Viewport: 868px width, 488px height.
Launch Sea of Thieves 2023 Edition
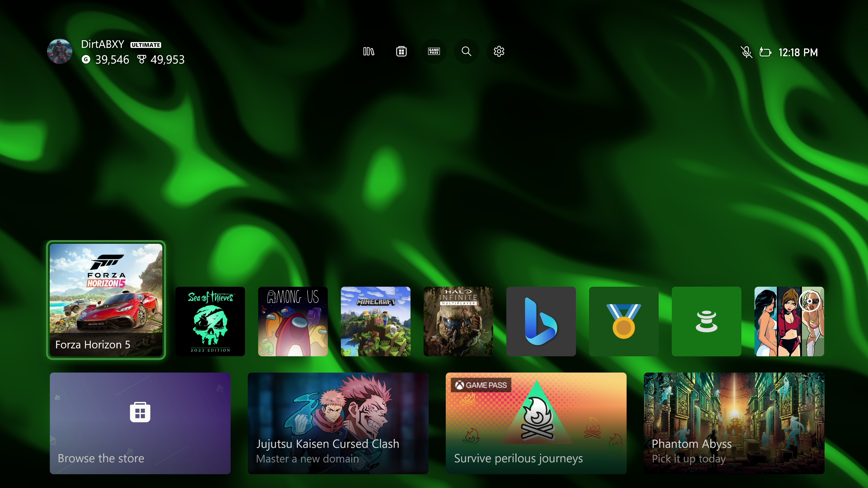[x=210, y=321]
